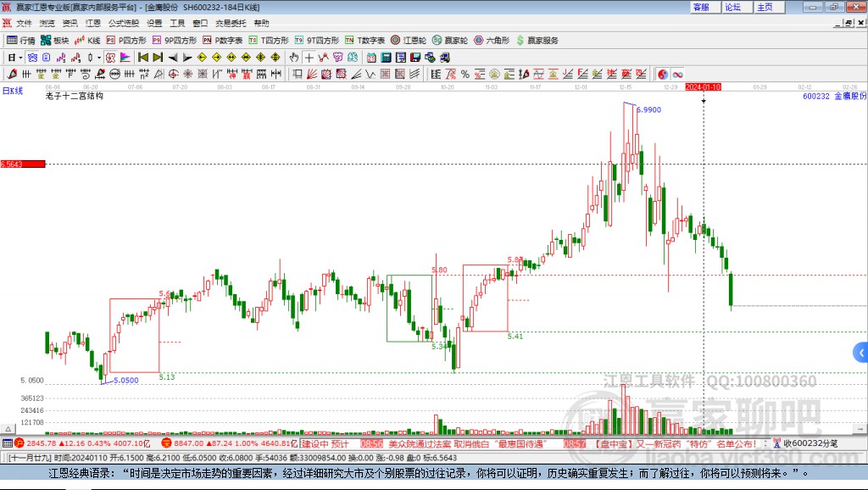Jump to the last bar with the green end icon

click(158, 58)
